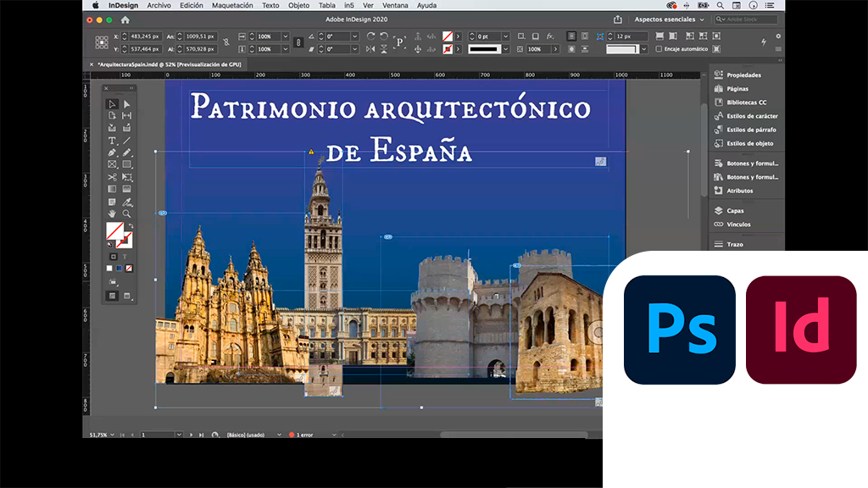Viewport: 868px width, 488px height.
Task: Select the Rectangle Frame tool
Action: click(112, 164)
